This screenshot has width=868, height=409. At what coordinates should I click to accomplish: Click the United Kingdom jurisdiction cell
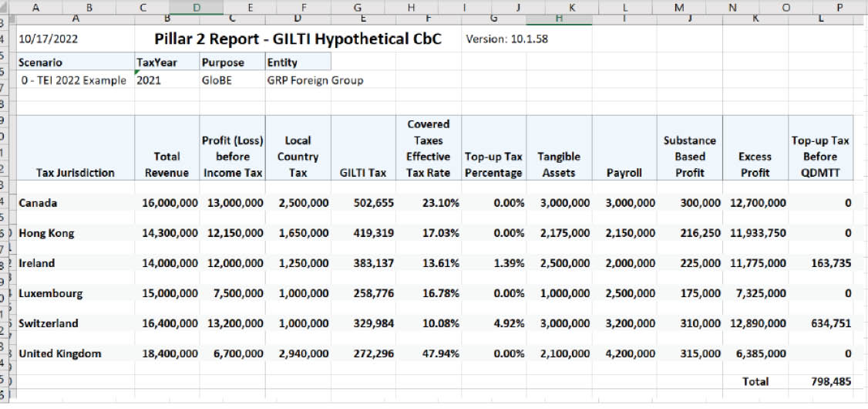tap(76, 353)
